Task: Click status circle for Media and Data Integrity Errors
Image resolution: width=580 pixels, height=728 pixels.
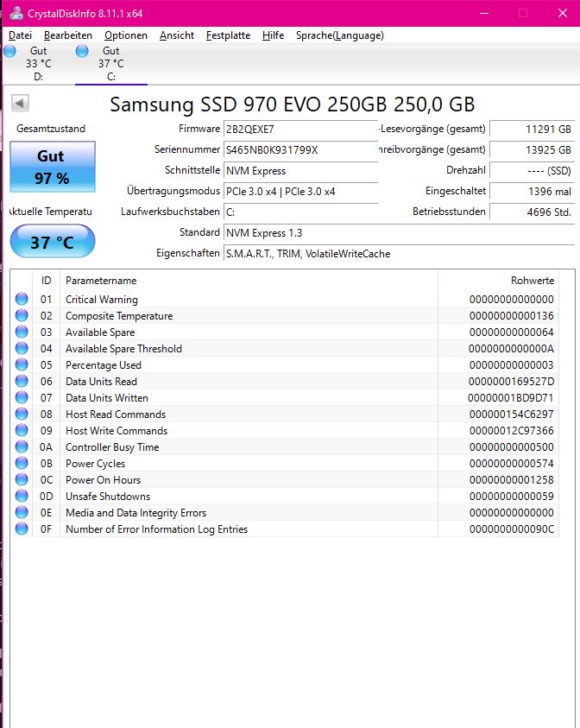Action: 22,512
